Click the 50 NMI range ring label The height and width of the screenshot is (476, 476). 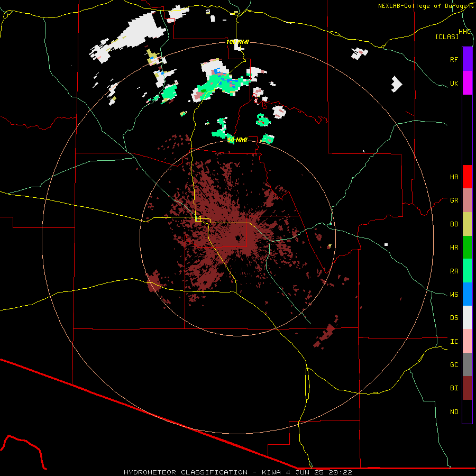point(237,140)
